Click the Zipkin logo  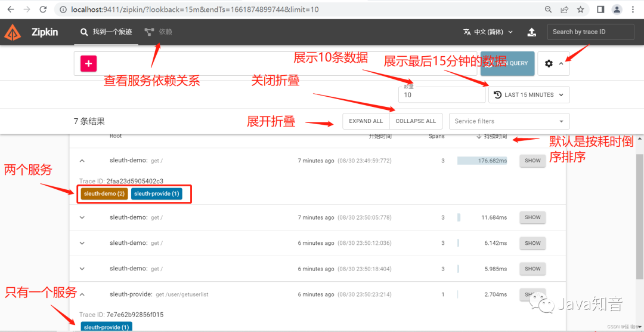point(13,32)
